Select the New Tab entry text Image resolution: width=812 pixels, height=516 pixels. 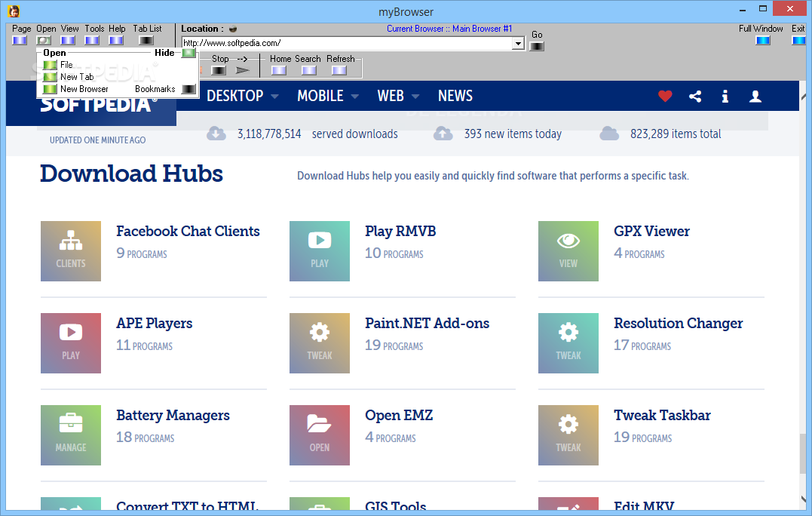click(77, 77)
